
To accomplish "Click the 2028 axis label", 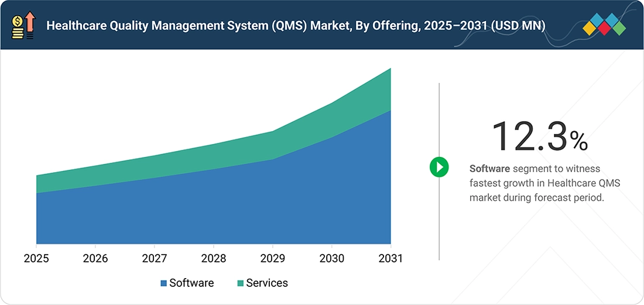I will click(x=214, y=259).
